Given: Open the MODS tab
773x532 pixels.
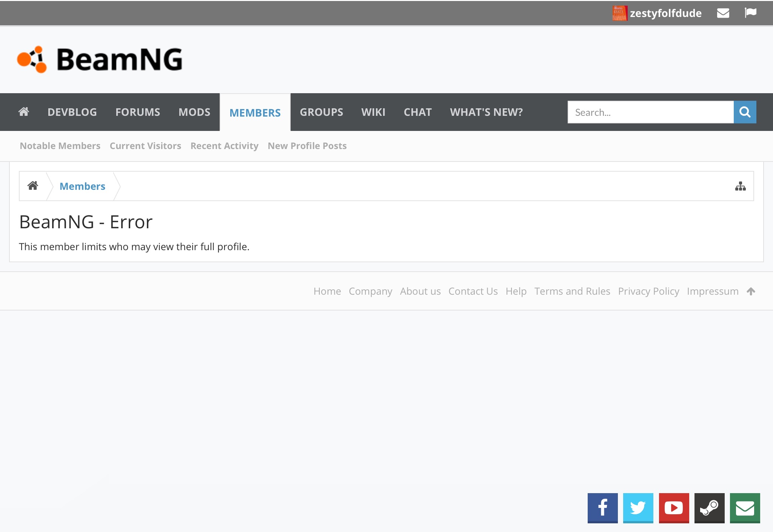Looking at the screenshot, I should click(x=194, y=112).
